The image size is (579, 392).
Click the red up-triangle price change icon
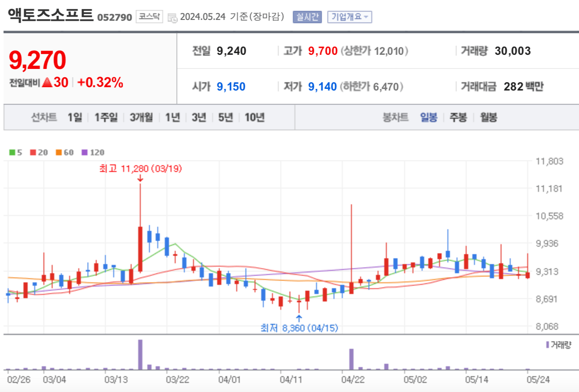(x=47, y=82)
